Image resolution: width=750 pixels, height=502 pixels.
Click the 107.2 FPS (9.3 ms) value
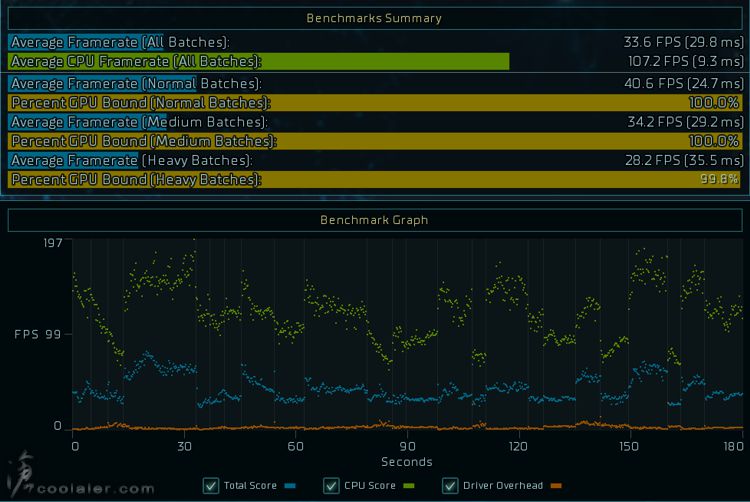tap(686, 61)
